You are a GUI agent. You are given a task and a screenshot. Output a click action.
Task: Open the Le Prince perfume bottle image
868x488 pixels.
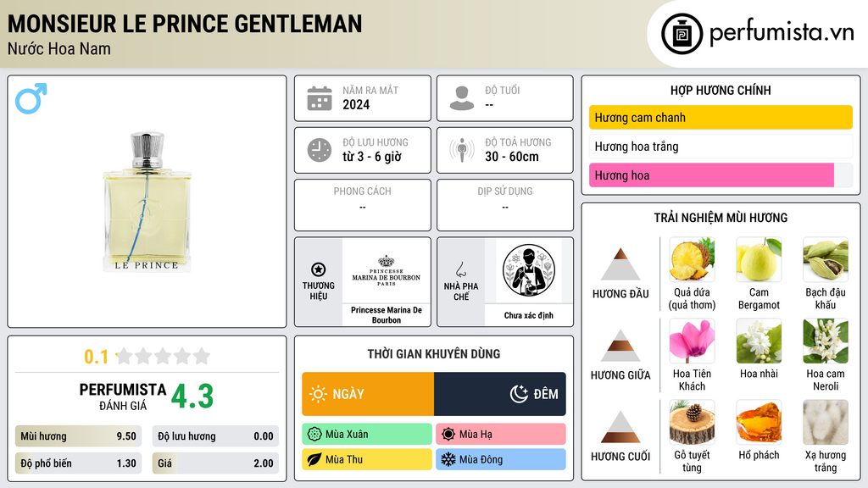pos(147,202)
